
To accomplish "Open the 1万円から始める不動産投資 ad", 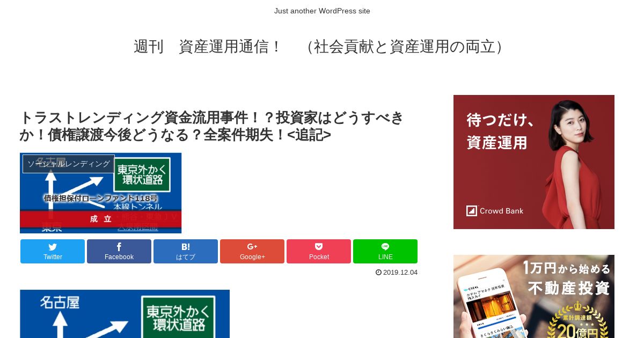I will pyautogui.click(x=534, y=296).
